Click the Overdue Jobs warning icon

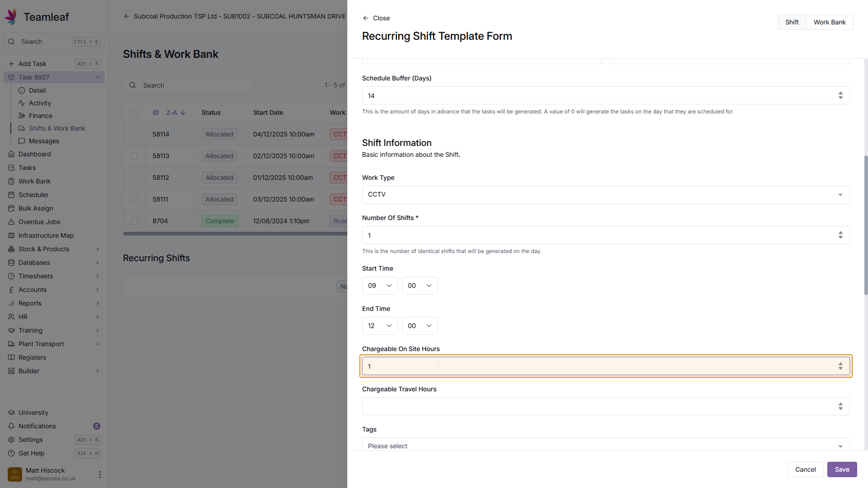coord(11,222)
